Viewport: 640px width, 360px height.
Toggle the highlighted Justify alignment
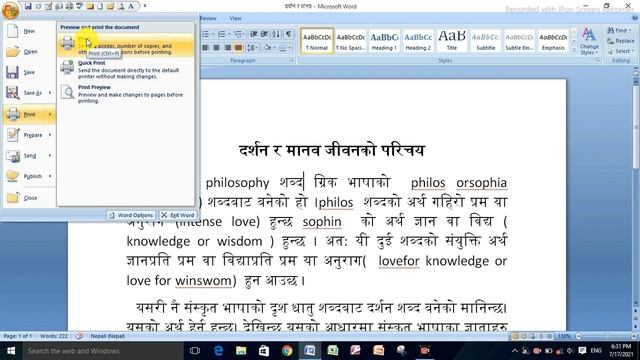click(238, 48)
